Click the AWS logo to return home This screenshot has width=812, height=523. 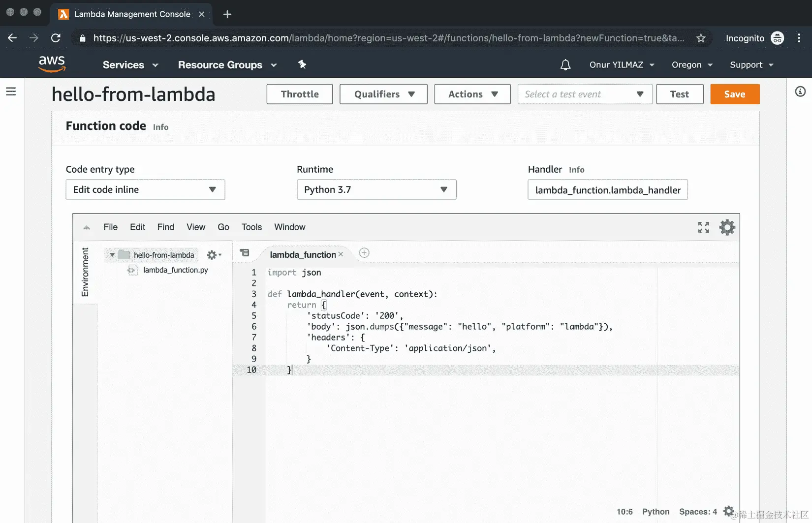pyautogui.click(x=51, y=64)
